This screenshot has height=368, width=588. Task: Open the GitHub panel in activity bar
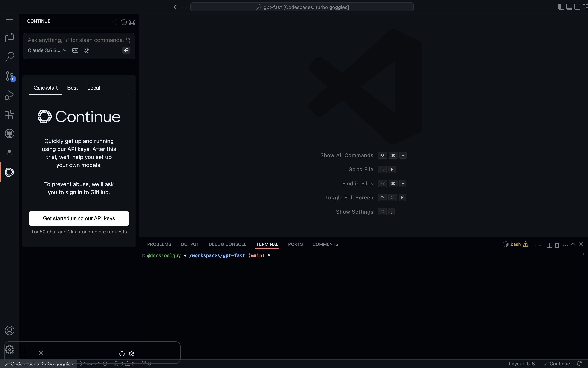click(x=9, y=134)
